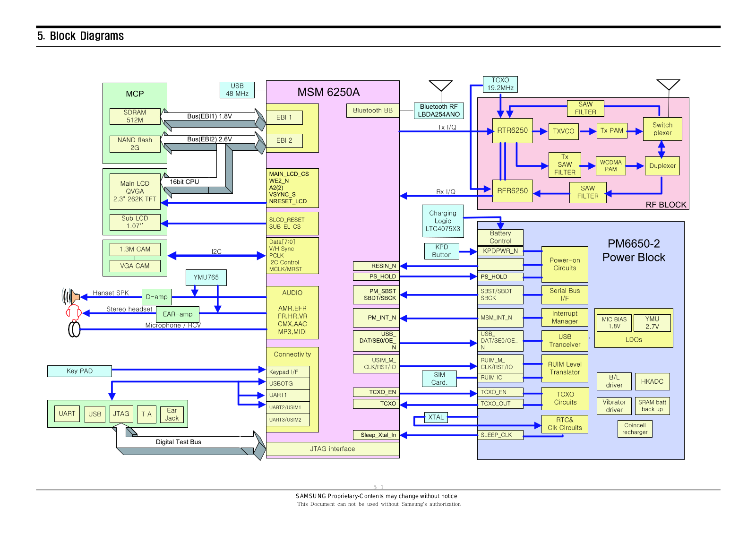Click the TCXO Circuits block

coord(565,398)
